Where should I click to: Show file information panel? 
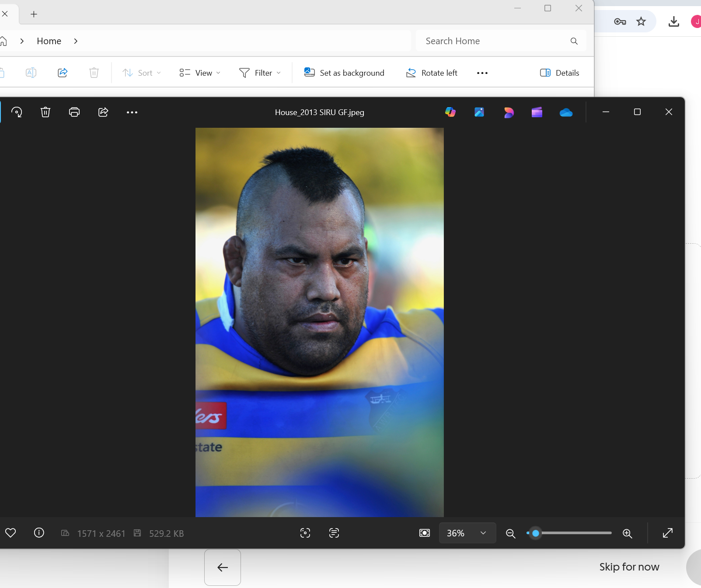point(38,533)
